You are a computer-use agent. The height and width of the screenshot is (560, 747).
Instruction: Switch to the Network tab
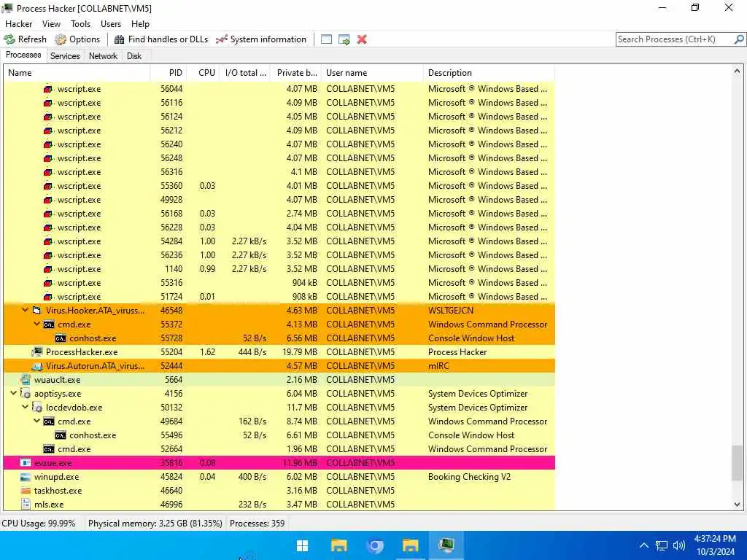[103, 56]
